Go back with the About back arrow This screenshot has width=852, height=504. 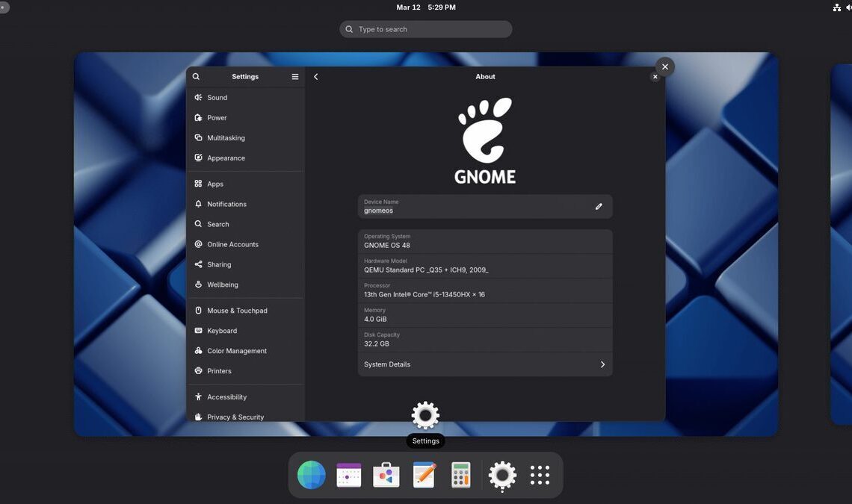coord(315,77)
